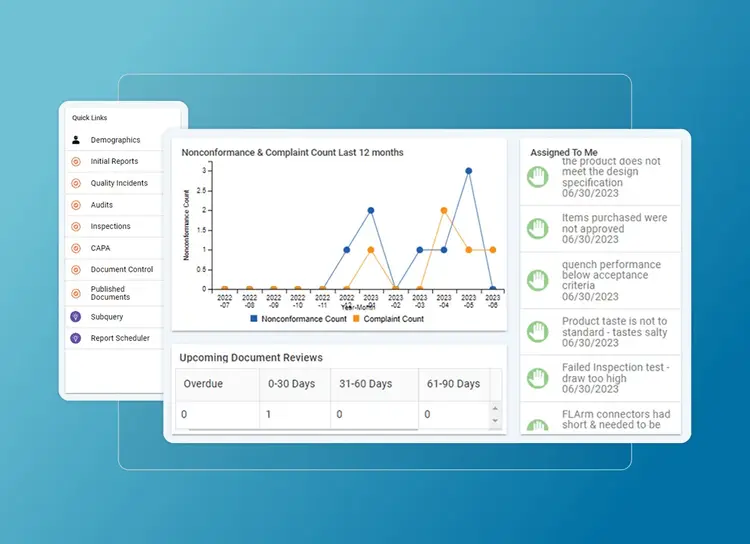
Task: Open the Initial Reports quick link
Action: pos(114,161)
